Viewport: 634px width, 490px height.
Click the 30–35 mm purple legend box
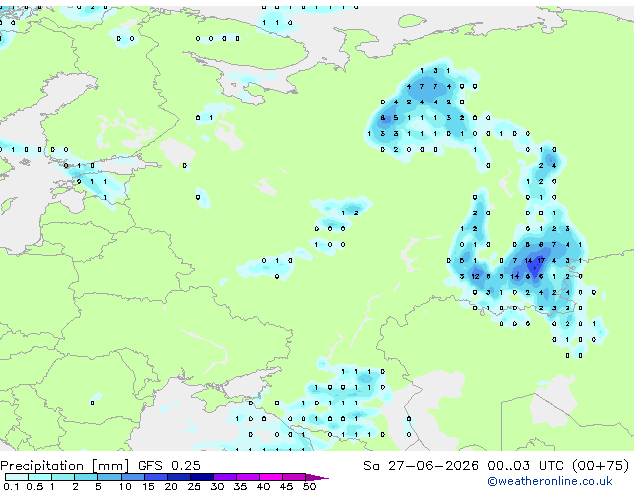tap(225, 477)
